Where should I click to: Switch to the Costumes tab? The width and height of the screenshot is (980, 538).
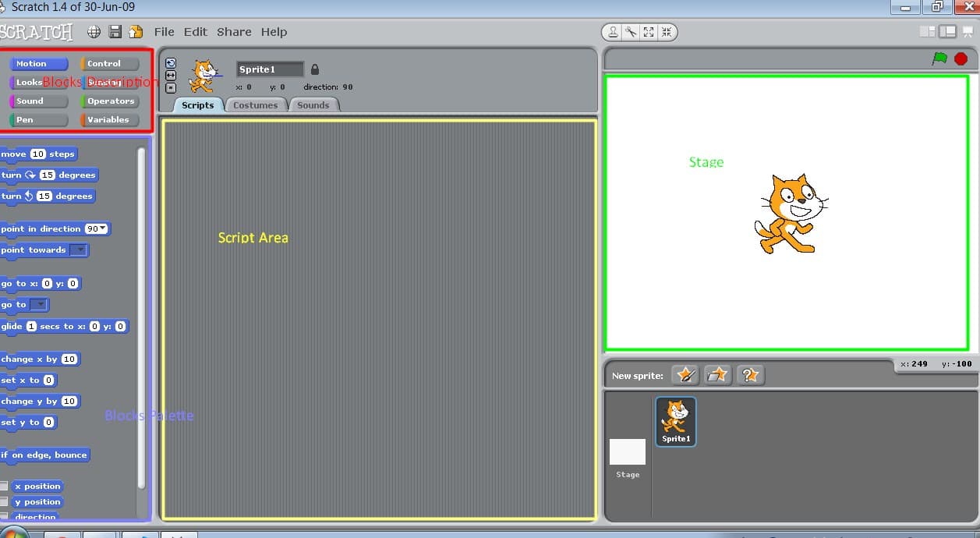point(256,105)
